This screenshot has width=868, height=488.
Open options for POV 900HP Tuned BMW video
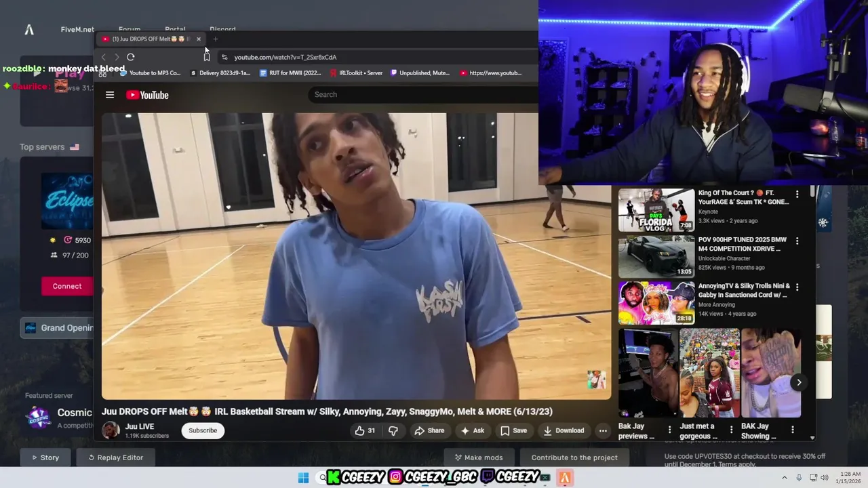pyautogui.click(x=797, y=241)
